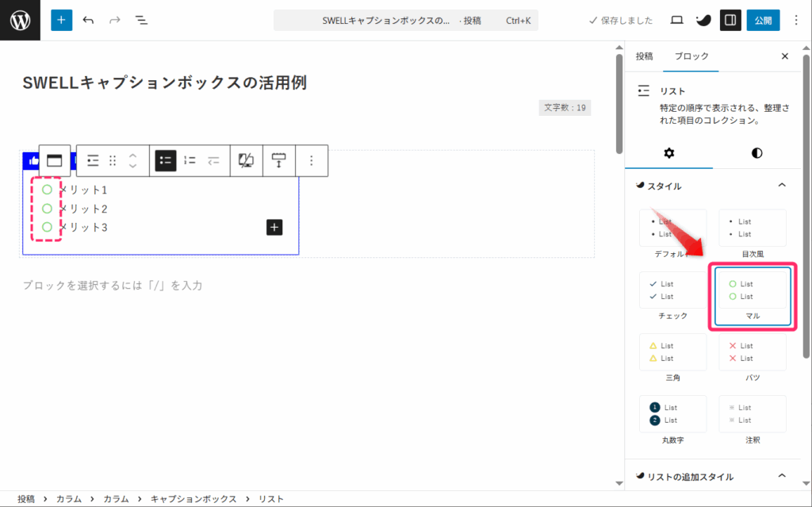Click リスト in the breadcrumb
The width and height of the screenshot is (812, 507).
(x=271, y=499)
